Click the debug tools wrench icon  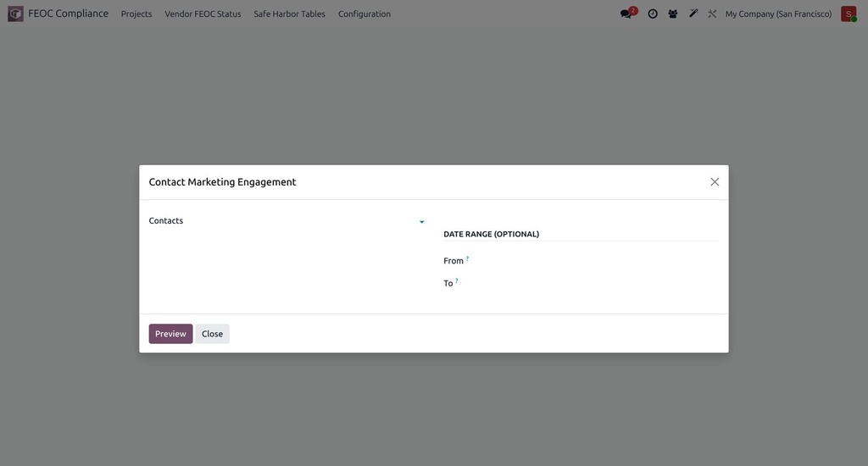(x=712, y=14)
